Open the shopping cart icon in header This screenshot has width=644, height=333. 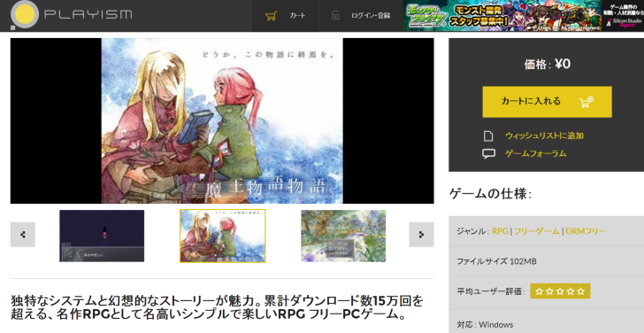(271, 16)
